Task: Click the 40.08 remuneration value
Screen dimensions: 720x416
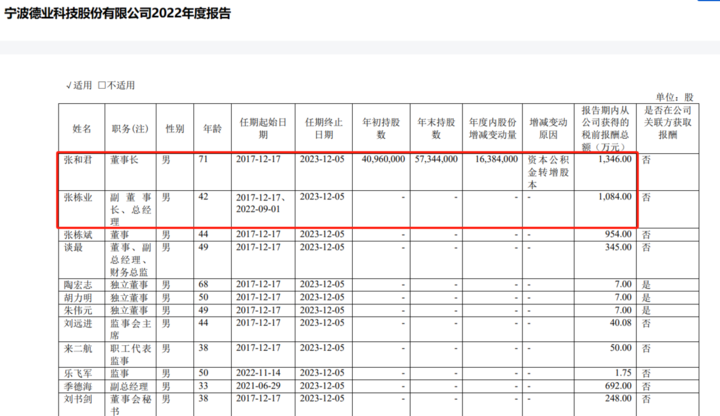Action: (x=620, y=323)
